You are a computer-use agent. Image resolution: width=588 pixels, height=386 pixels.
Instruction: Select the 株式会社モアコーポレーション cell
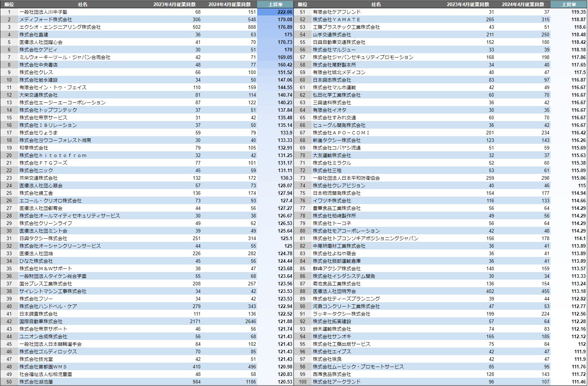346,231
